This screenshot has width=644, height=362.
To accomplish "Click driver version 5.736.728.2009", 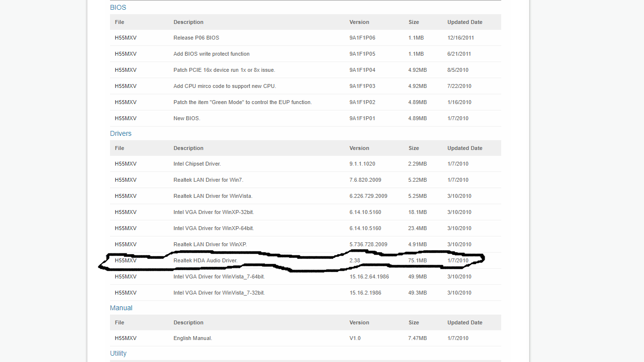I will pyautogui.click(x=368, y=244).
